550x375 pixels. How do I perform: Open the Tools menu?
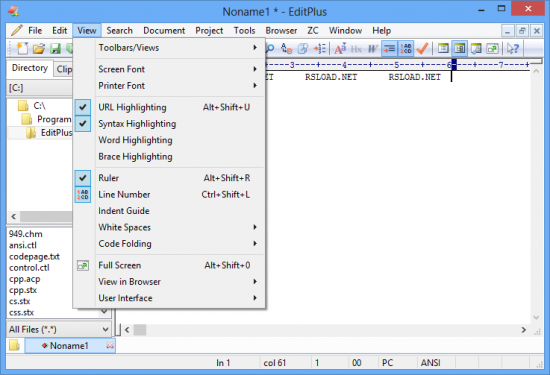[244, 31]
